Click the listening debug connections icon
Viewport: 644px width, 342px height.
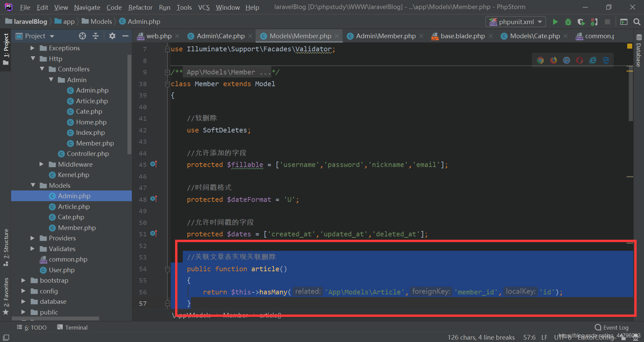[x=594, y=22]
